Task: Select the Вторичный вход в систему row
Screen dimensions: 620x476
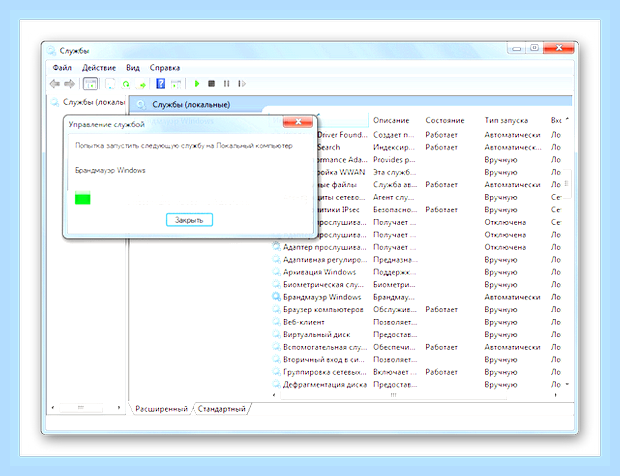Action: tap(418, 359)
